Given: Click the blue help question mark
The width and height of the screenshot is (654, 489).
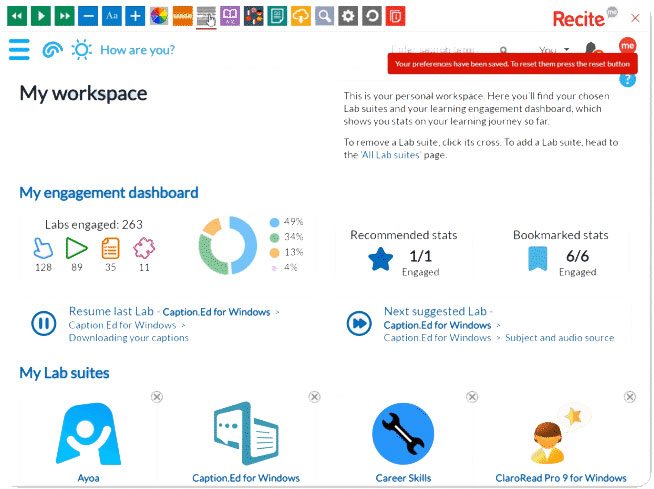Looking at the screenshot, I should [x=627, y=80].
